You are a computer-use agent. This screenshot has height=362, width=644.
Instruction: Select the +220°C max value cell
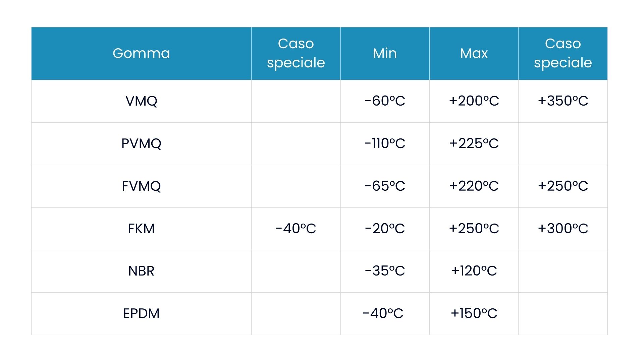474,186
